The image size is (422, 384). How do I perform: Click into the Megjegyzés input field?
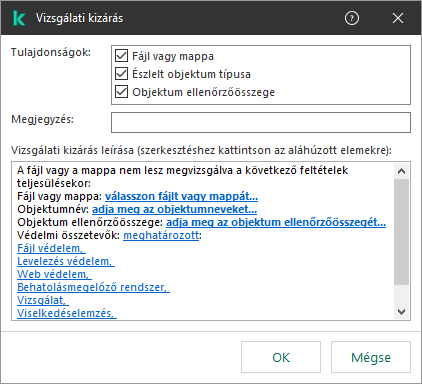point(261,122)
